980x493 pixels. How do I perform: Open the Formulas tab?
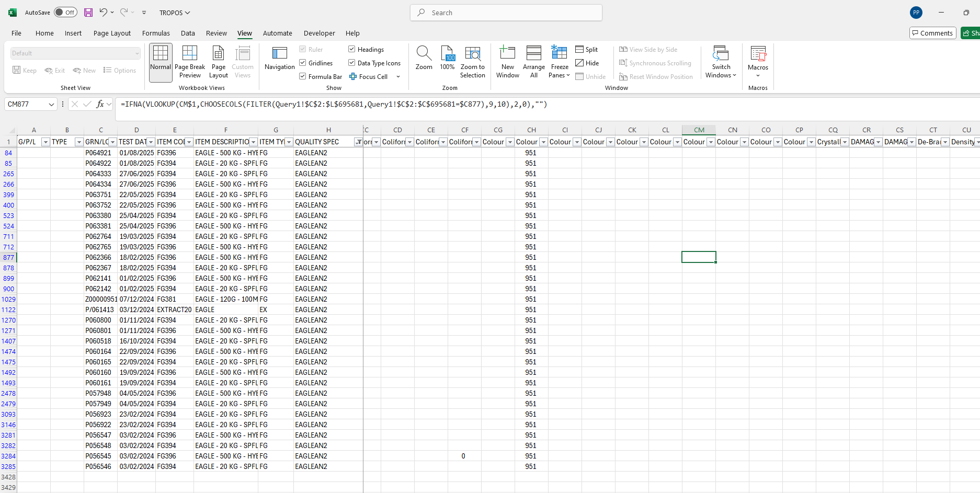point(156,33)
